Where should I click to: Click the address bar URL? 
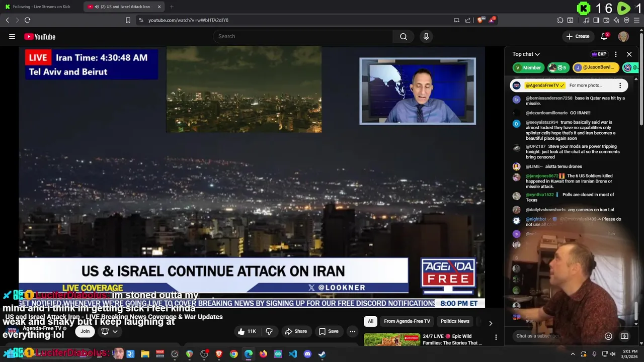coord(188,20)
